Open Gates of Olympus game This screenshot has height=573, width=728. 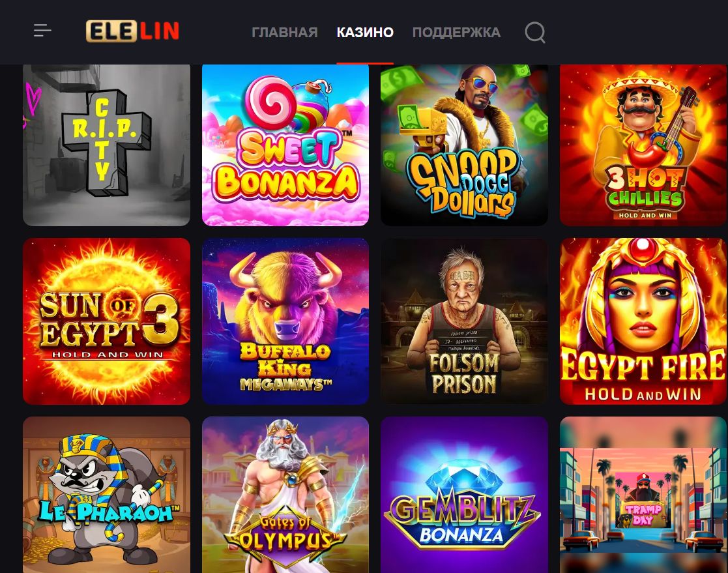click(x=285, y=495)
